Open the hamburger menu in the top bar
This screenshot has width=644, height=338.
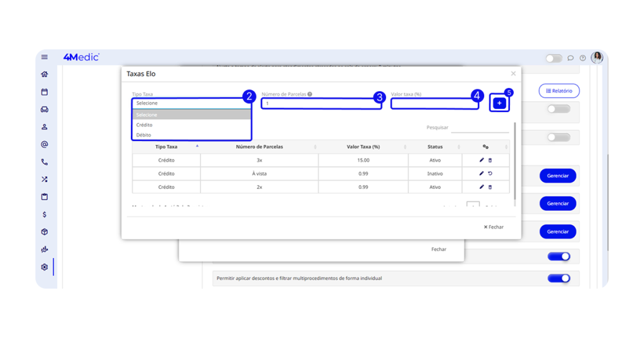[45, 57]
